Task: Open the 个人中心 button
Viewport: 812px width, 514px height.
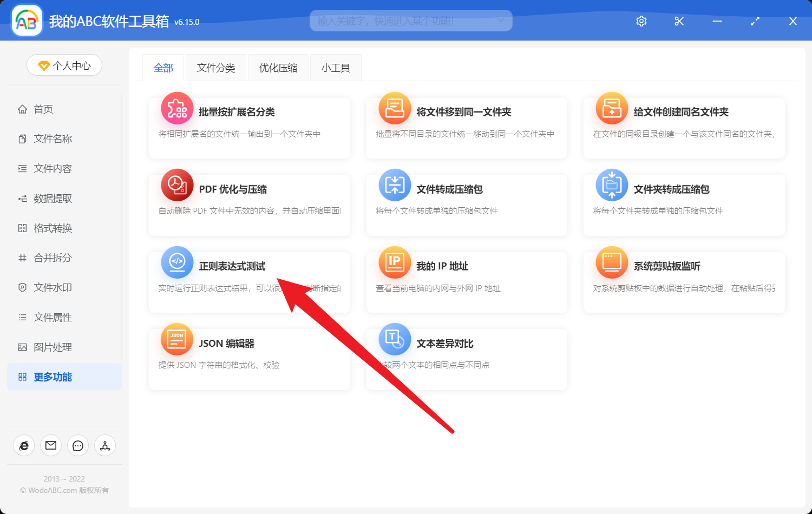Action: (x=64, y=65)
